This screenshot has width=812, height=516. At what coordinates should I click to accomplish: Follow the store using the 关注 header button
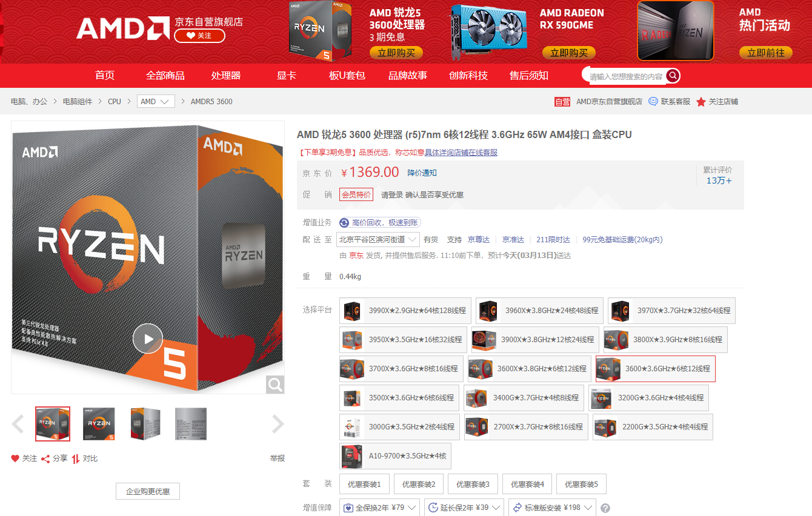pos(199,36)
